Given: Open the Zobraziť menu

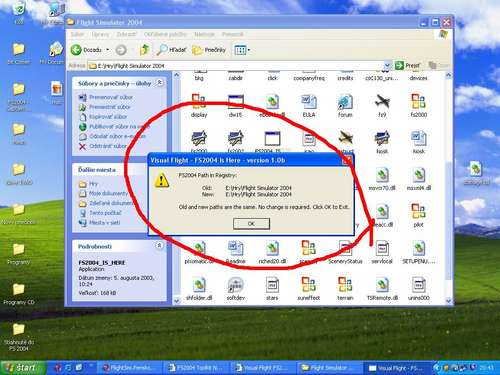Looking at the screenshot, I should click(126, 34).
